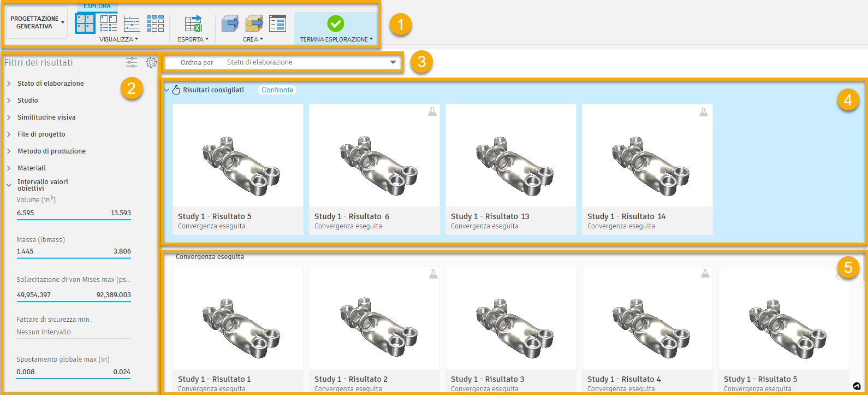Switch to Properties view icon
Viewport: 868px width, 395px height.
click(x=109, y=23)
